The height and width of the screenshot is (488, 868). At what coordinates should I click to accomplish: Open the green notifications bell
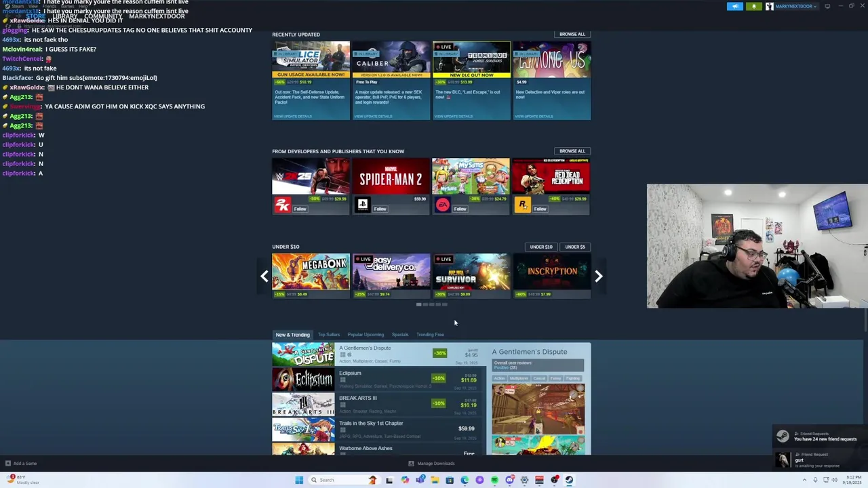[754, 6]
